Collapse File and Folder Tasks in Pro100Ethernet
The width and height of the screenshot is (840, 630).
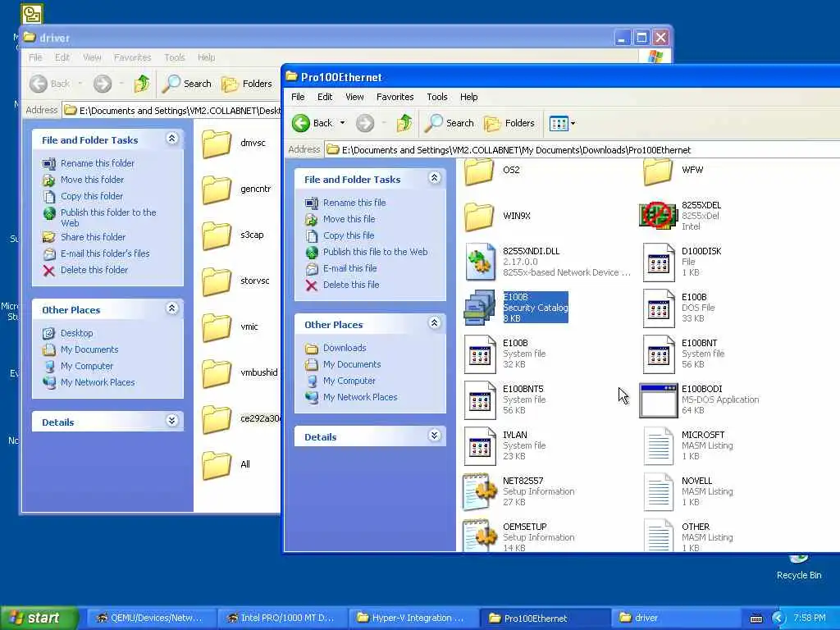coord(435,178)
